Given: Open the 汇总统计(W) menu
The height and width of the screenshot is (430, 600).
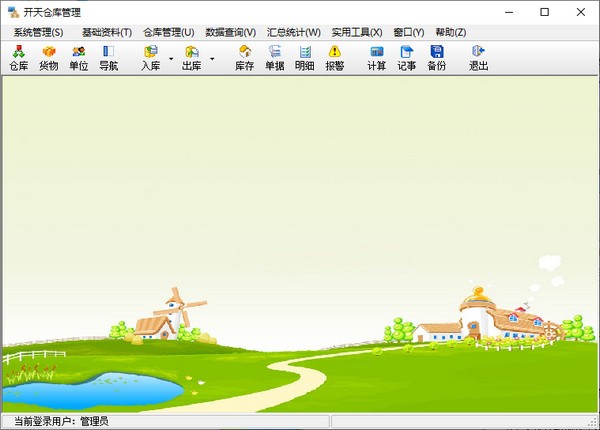Looking at the screenshot, I should 293,32.
